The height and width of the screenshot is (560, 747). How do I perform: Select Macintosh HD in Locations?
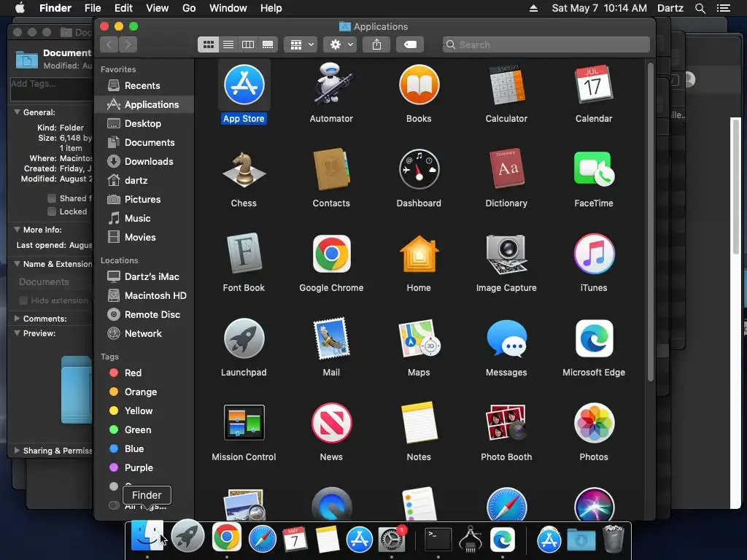(144, 295)
